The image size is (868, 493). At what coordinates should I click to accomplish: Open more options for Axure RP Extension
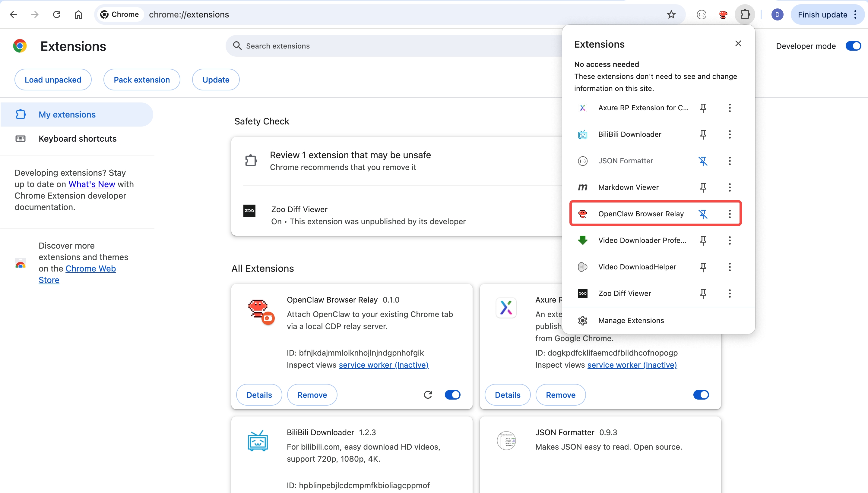[730, 108]
